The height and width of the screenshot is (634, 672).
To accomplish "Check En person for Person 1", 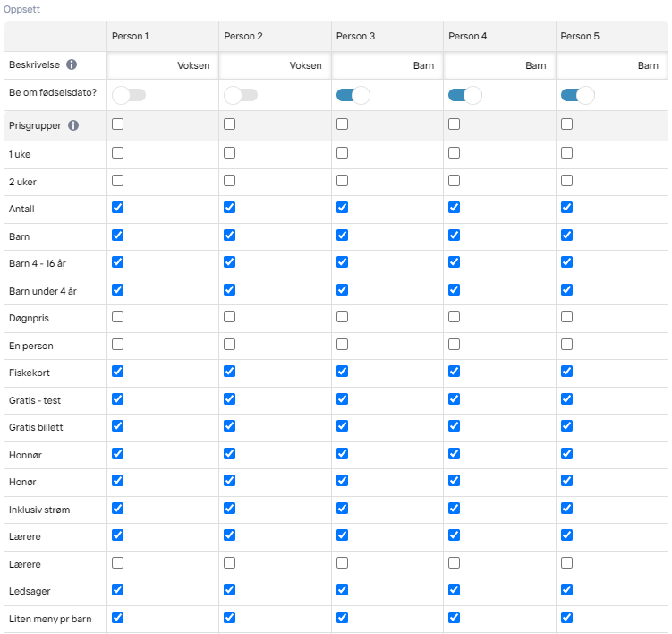I will [x=117, y=345].
